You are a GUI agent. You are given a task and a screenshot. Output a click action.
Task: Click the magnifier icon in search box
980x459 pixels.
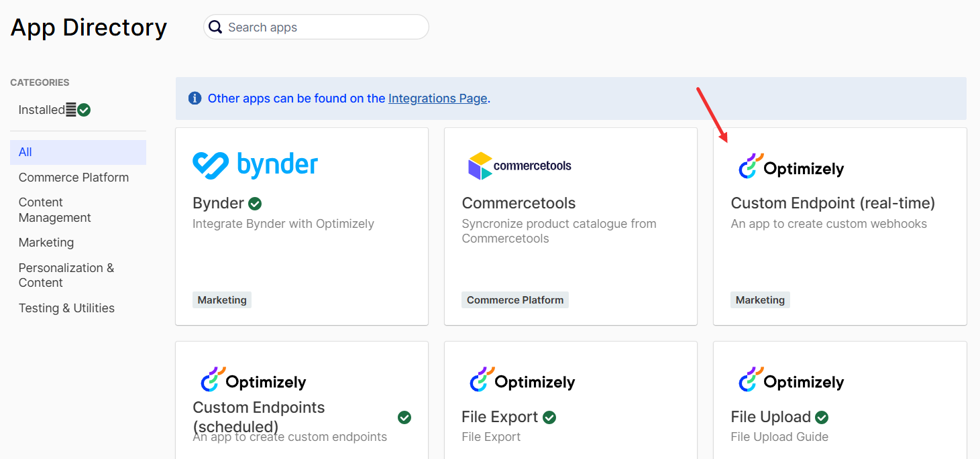click(215, 27)
